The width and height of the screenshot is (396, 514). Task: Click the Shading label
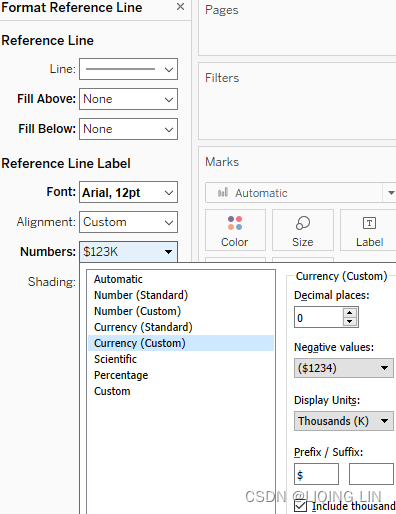click(52, 282)
